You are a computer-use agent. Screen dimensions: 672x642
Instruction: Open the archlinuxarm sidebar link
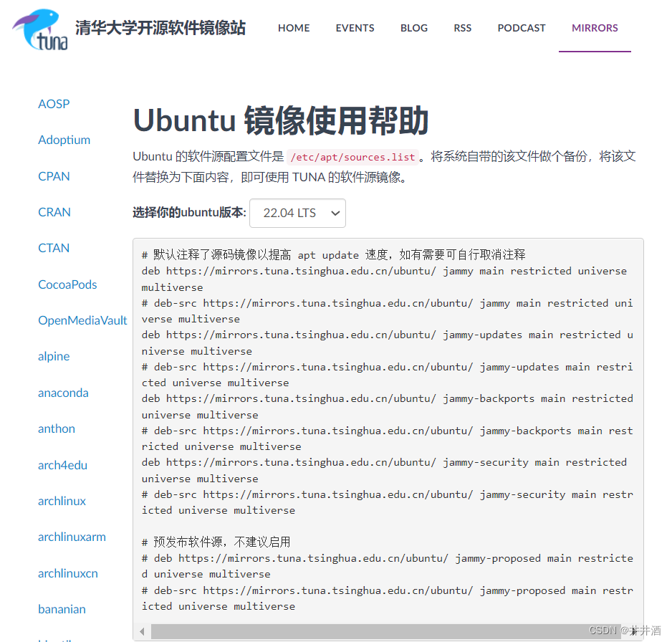72,537
